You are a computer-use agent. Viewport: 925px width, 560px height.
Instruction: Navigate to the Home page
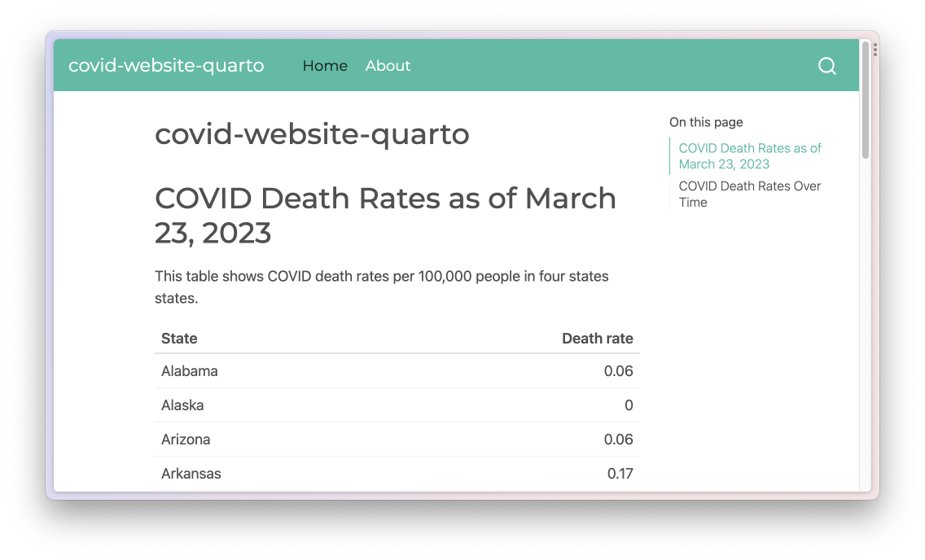tap(325, 66)
